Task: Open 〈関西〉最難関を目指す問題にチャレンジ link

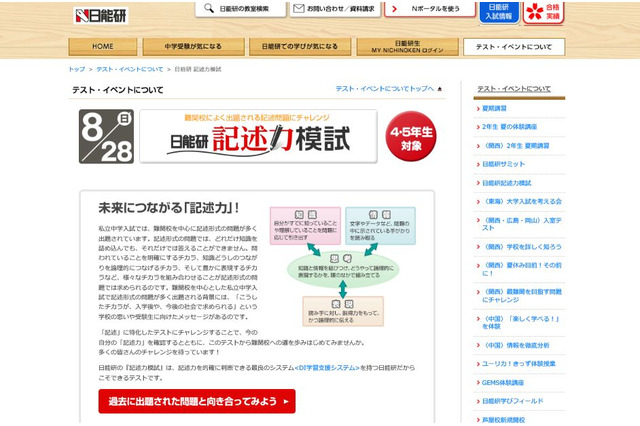Action: coord(522,296)
